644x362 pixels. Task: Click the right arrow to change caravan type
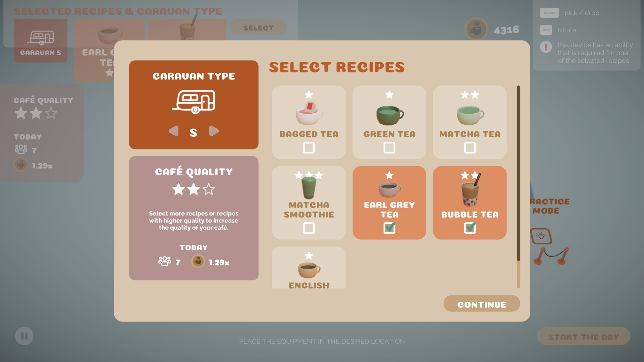pyautogui.click(x=214, y=131)
